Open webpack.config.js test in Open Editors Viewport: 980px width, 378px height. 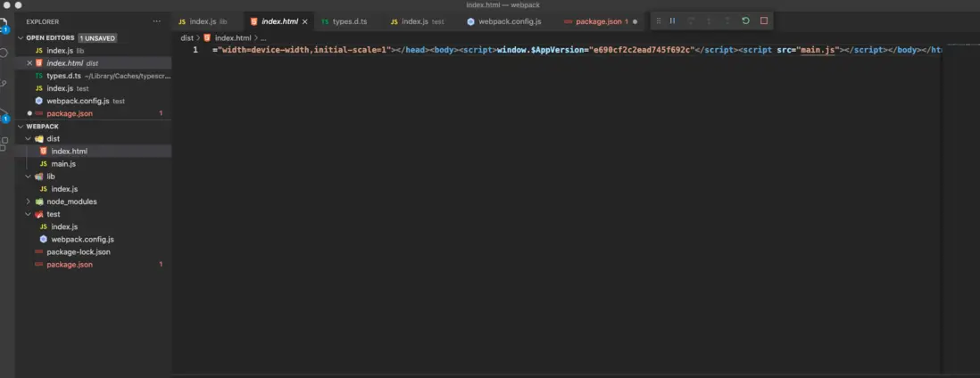tap(94, 101)
